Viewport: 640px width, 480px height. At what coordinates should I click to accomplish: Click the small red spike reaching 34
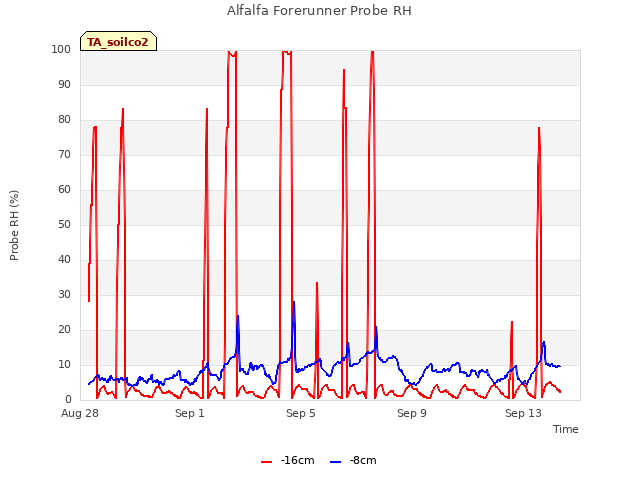[317, 283]
